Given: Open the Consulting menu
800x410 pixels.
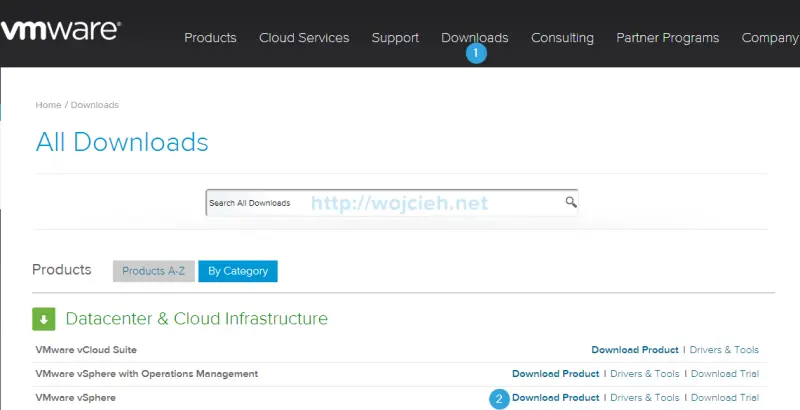Looking at the screenshot, I should tap(562, 38).
